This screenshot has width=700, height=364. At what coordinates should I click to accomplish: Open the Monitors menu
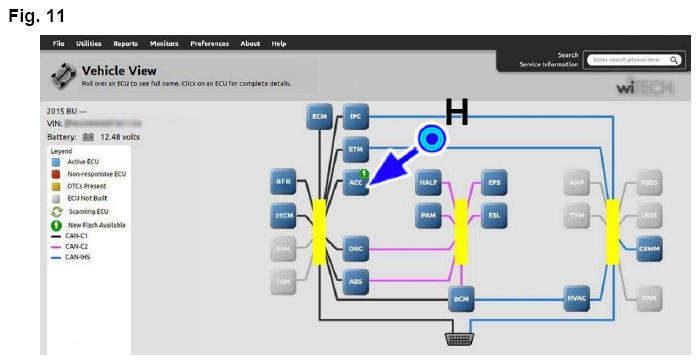pyautogui.click(x=164, y=43)
